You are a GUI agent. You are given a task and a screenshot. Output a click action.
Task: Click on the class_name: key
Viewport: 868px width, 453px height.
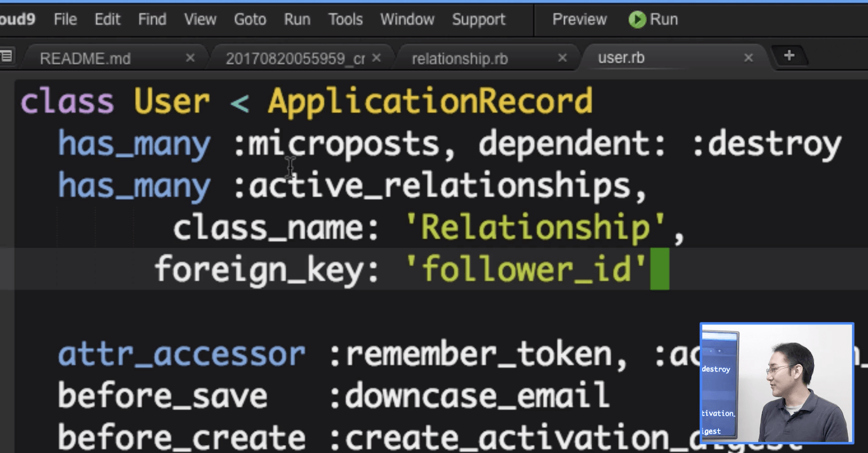pos(276,229)
